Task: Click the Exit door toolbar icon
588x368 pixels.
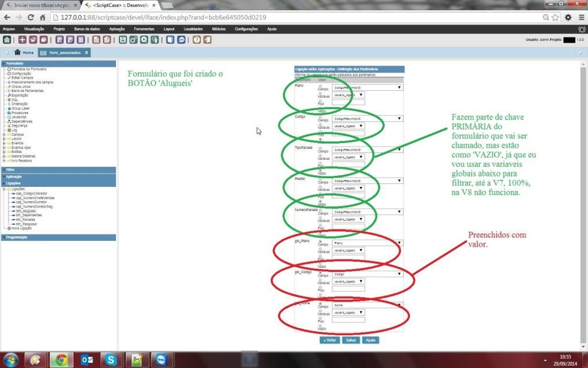Action: [207, 40]
